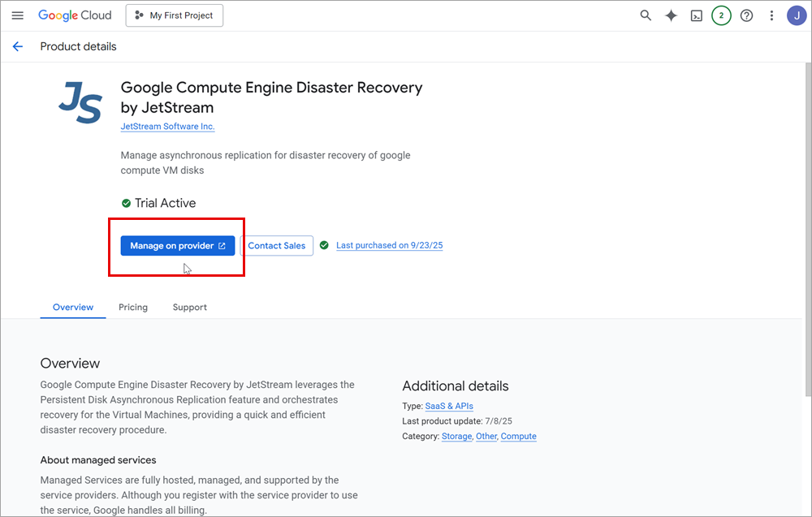Click the JetStream JS product logo
Image resolution: width=812 pixels, height=517 pixels.
pos(80,104)
